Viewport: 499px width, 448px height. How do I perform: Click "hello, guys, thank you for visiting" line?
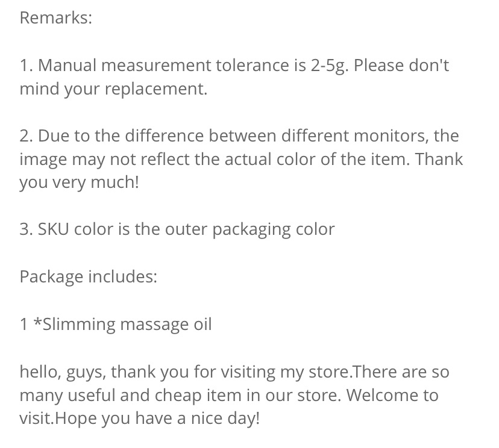pyautogui.click(x=234, y=372)
